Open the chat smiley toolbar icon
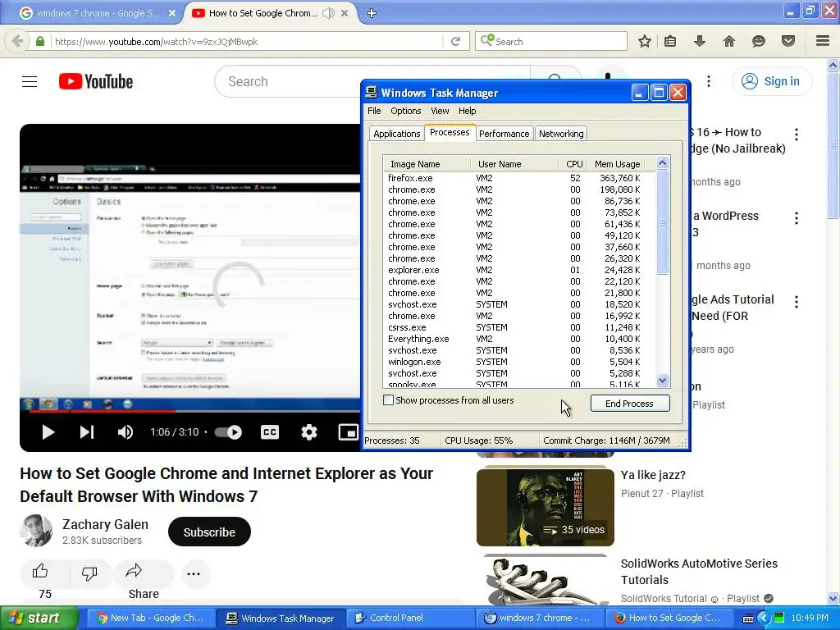 pos(759,41)
